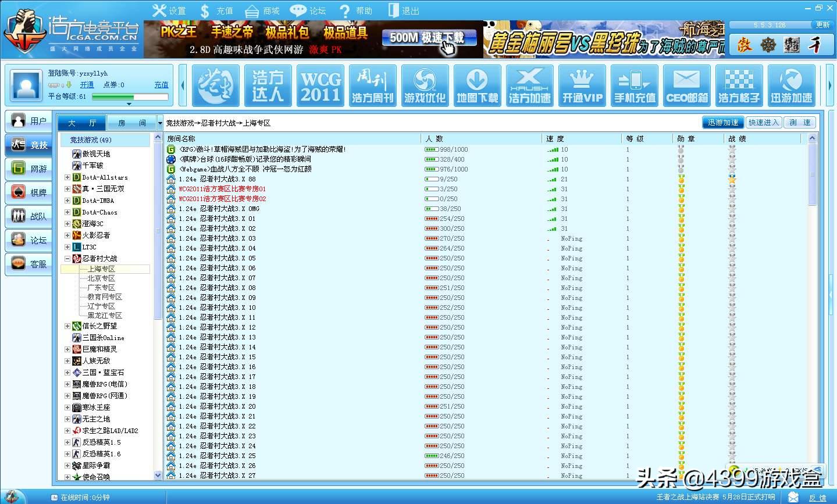
Task: Expand the 魔兽RPG(电信) tree node
Action: pyautogui.click(x=67, y=384)
